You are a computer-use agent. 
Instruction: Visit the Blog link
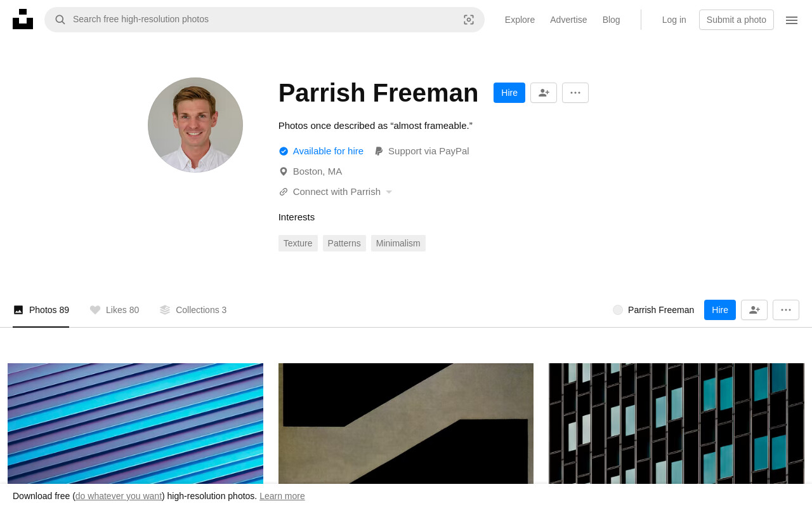coord(611,20)
